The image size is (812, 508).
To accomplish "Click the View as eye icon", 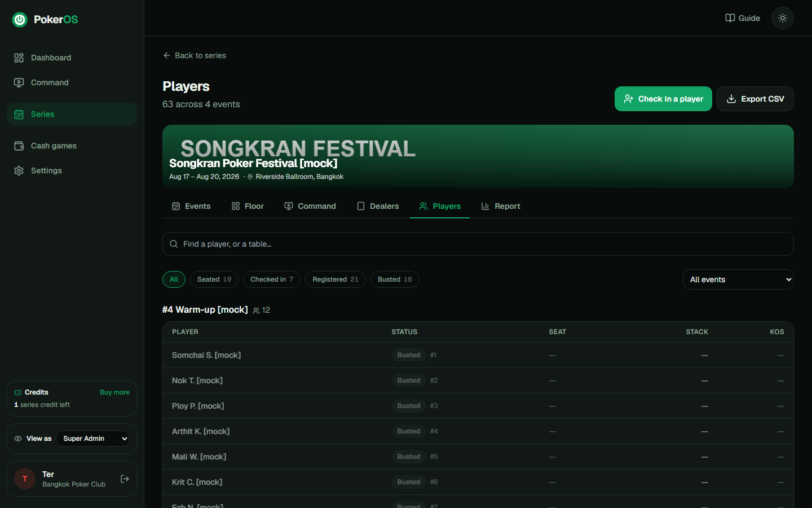I will [x=18, y=439].
